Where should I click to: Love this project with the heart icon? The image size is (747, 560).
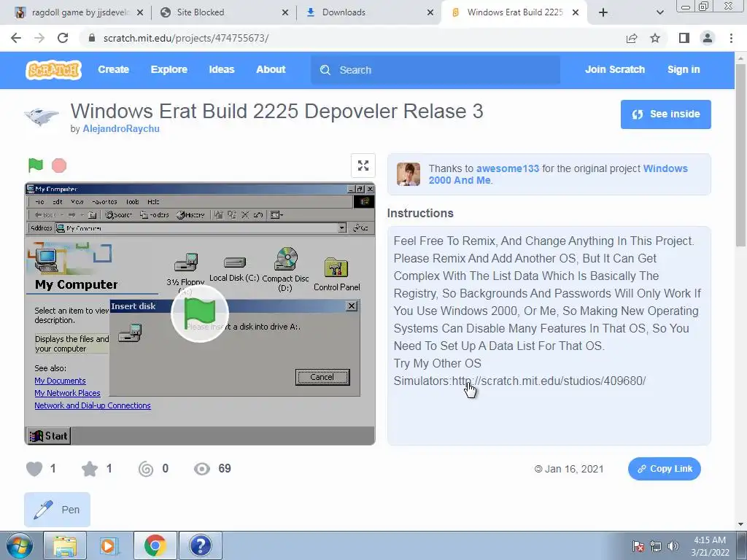click(34, 469)
